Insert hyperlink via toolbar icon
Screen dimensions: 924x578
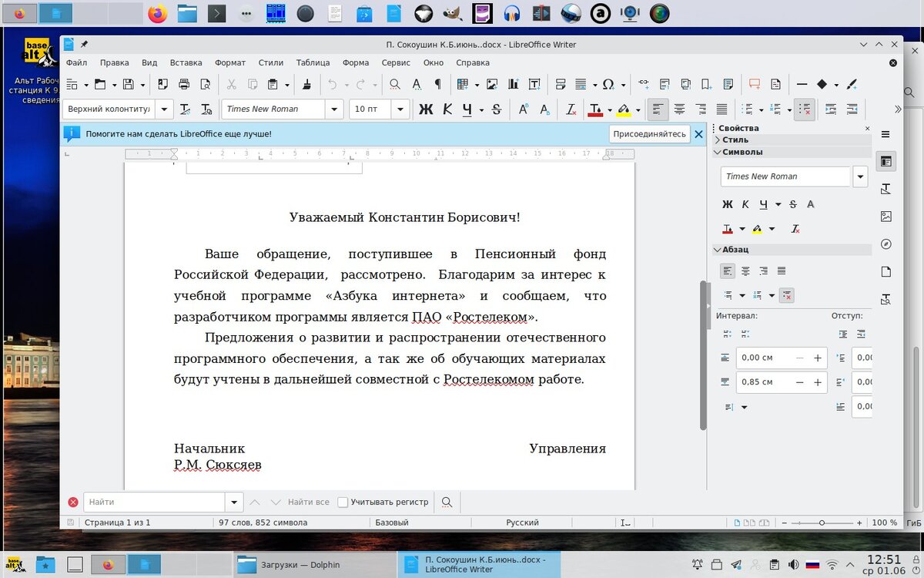644,84
